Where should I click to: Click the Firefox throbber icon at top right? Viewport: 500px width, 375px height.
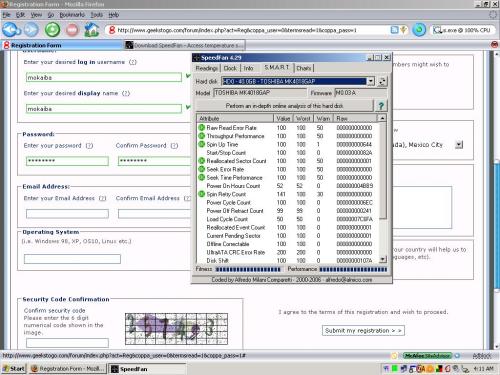(x=493, y=15)
